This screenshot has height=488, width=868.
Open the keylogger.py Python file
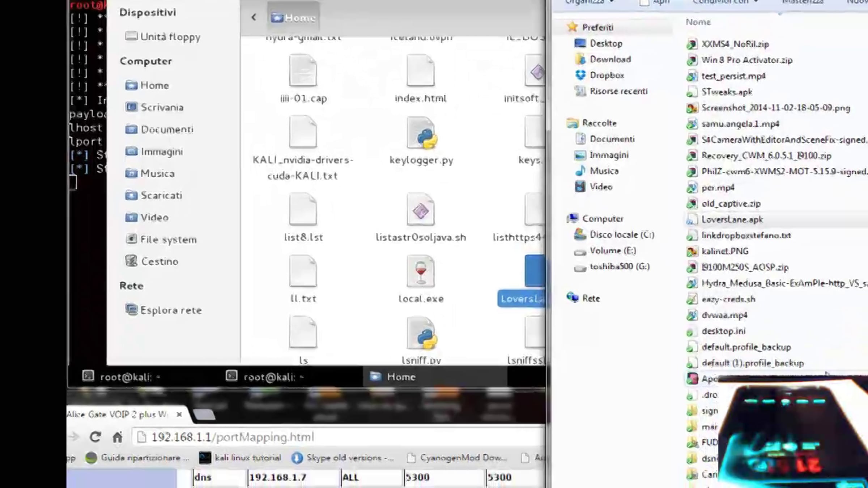click(421, 134)
